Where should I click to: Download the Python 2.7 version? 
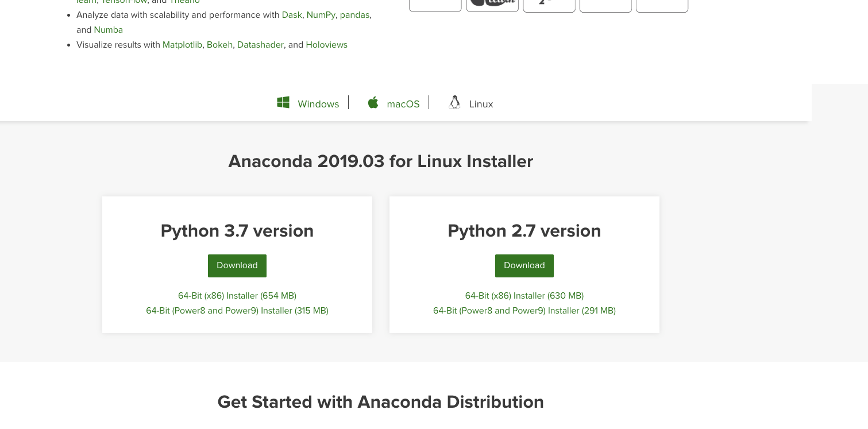click(524, 265)
